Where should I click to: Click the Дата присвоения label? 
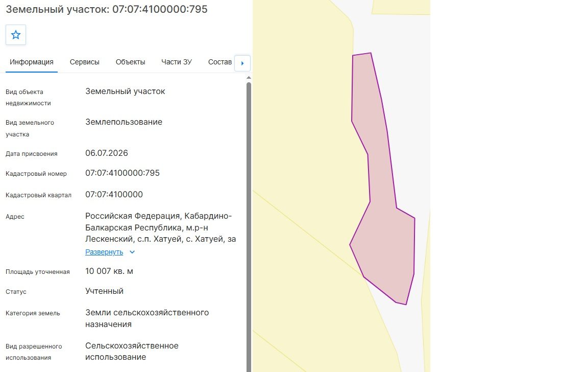click(32, 154)
